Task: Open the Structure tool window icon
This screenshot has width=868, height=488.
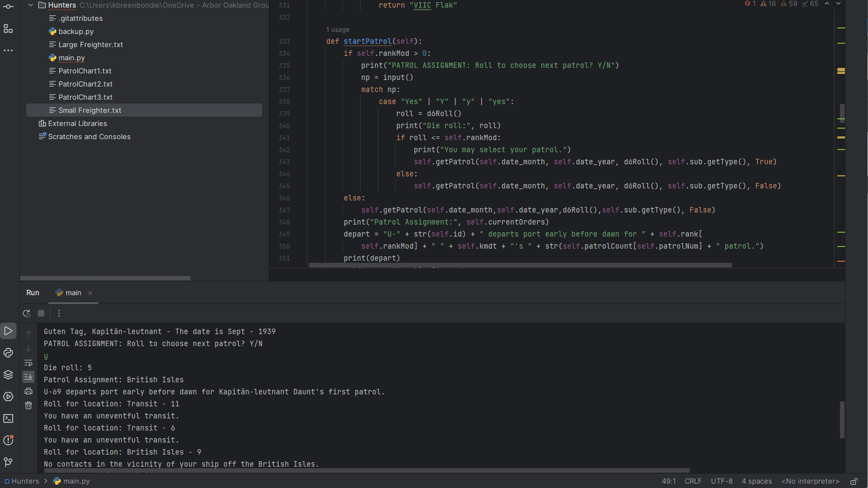Action: 8,28
